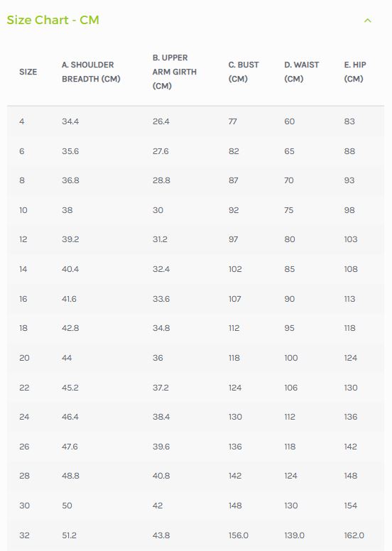Click waist value 80 for size 12
392x551 pixels.
[290, 240]
